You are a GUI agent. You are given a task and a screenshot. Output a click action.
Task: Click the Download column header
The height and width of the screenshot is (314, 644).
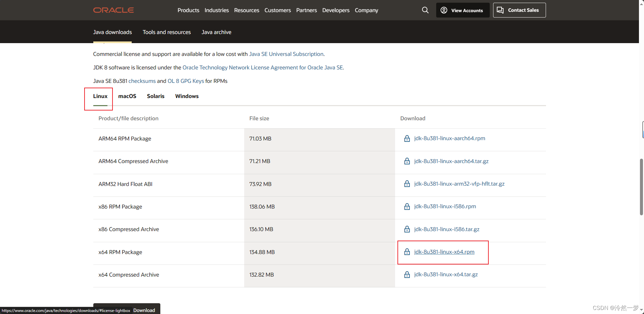click(413, 118)
